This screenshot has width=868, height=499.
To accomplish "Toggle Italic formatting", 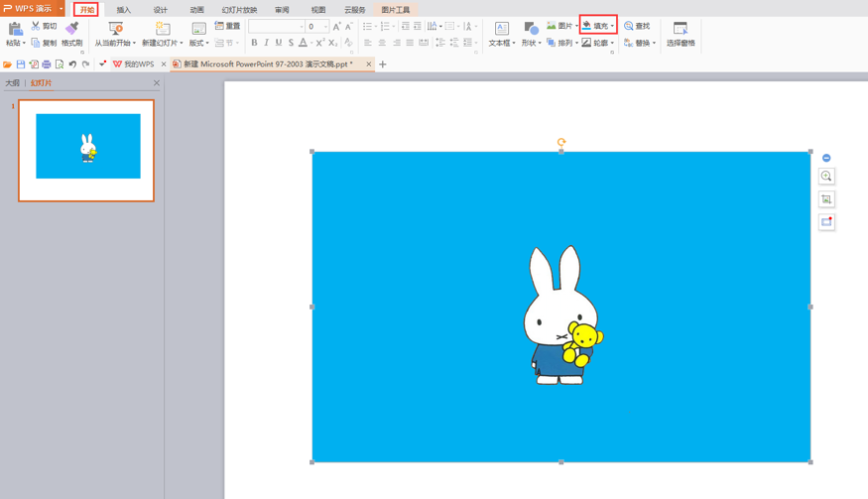I will click(266, 43).
